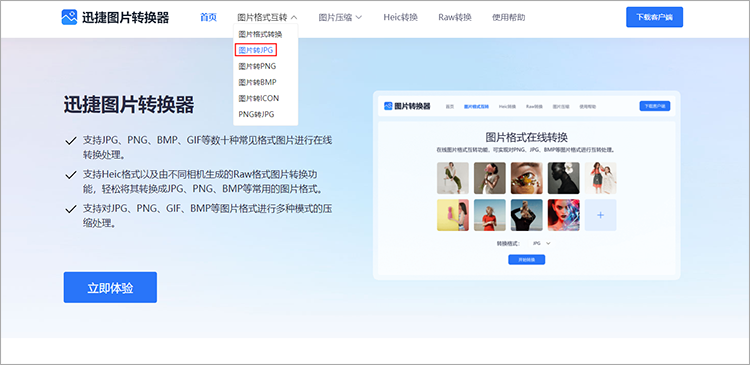Choose the 图片转PNG menu entry
This screenshot has height=365, width=750.
[257, 66]
